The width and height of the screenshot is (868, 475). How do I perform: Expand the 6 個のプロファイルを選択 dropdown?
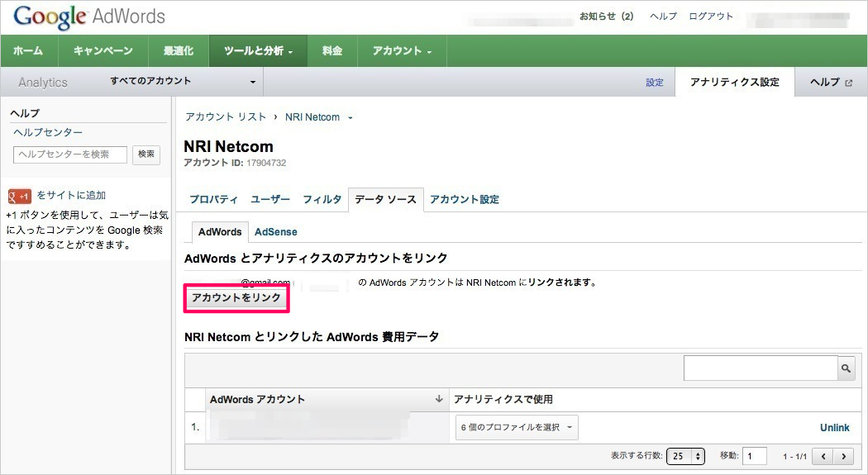pos(517,427)
